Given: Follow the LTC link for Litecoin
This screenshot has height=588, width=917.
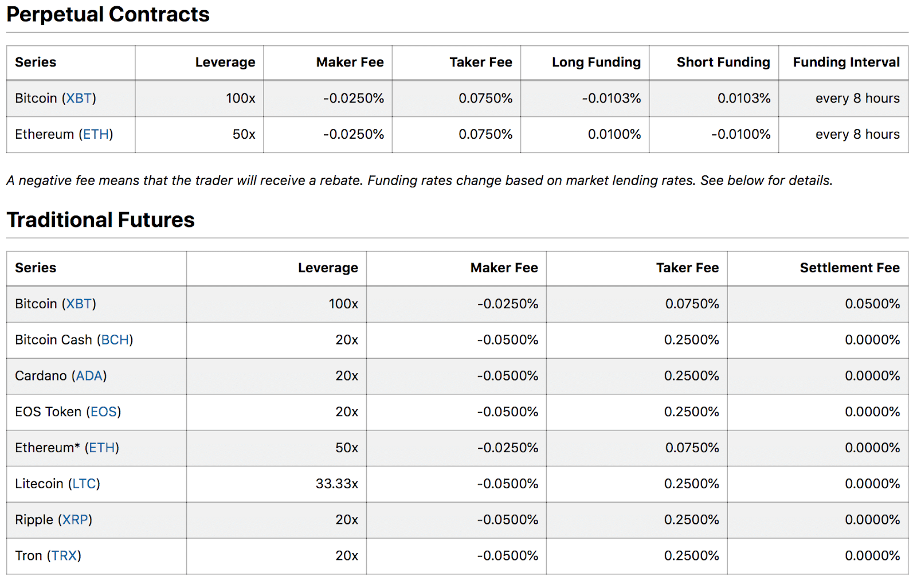Looking at the screenshot, I should (84, 484).
